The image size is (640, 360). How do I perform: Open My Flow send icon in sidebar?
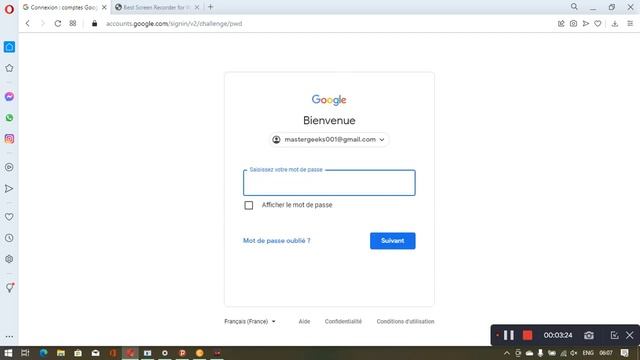click(x=9, y=189)
